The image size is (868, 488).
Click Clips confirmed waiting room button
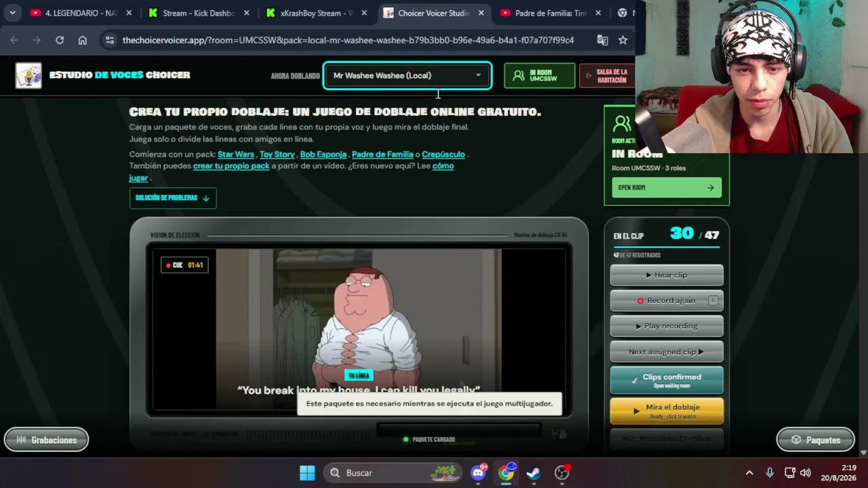667,380
